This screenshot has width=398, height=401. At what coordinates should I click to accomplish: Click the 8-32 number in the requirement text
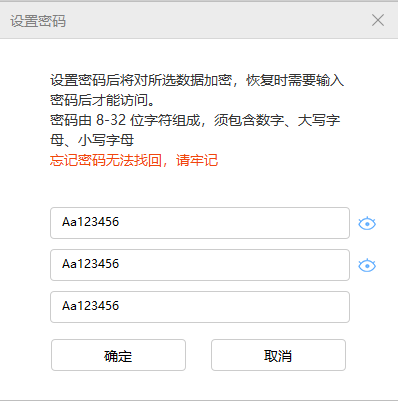point(111,120)
